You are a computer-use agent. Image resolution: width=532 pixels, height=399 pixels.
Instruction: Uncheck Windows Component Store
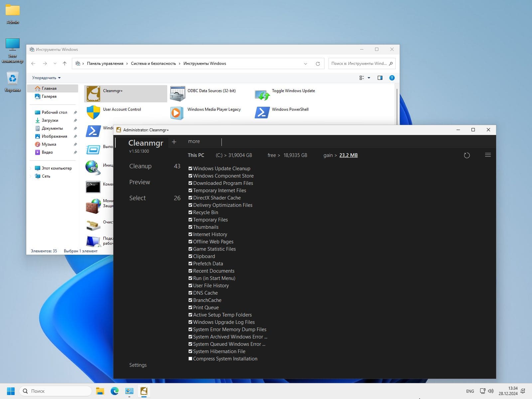pyautogui.click(x=190, y=176)
